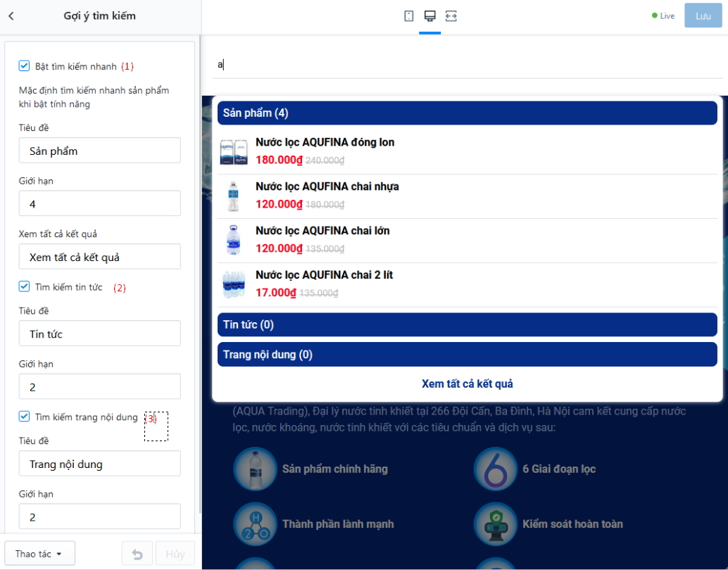Click the search box containing 'a'

[x=467, y=65]
